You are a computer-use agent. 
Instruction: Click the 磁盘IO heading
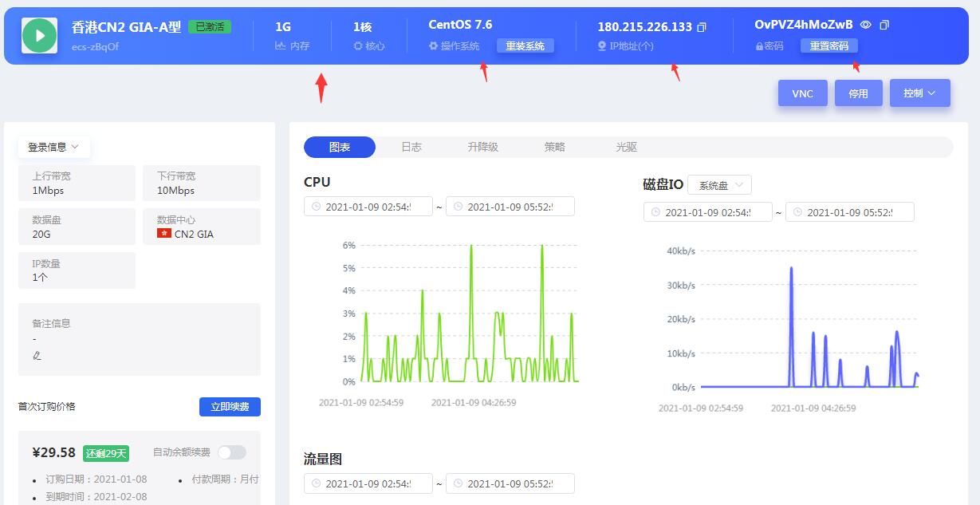pos(663,184)
